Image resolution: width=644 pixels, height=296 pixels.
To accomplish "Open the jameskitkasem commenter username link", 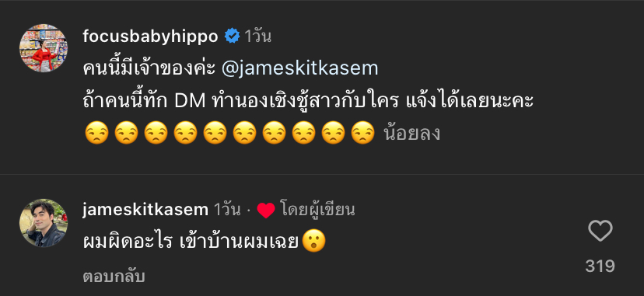I will pyautogui.click(x=145, y=211).
